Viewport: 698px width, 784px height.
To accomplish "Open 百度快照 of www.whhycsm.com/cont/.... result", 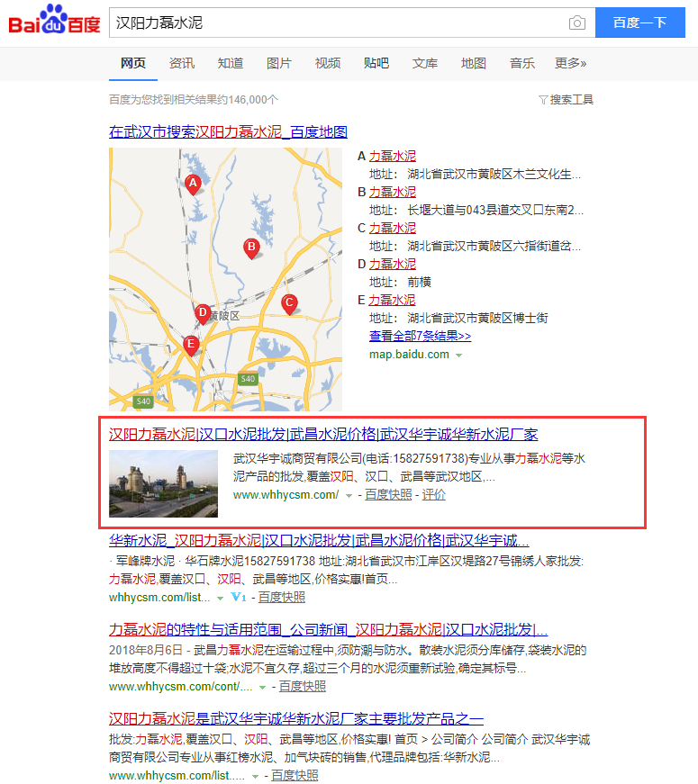I will 303,687.
